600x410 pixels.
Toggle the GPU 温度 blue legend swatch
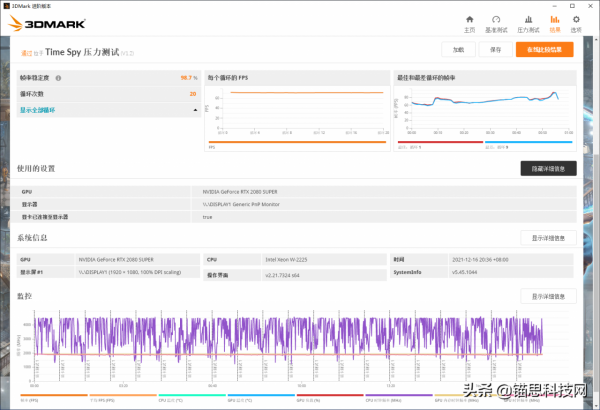coord(261,395)
